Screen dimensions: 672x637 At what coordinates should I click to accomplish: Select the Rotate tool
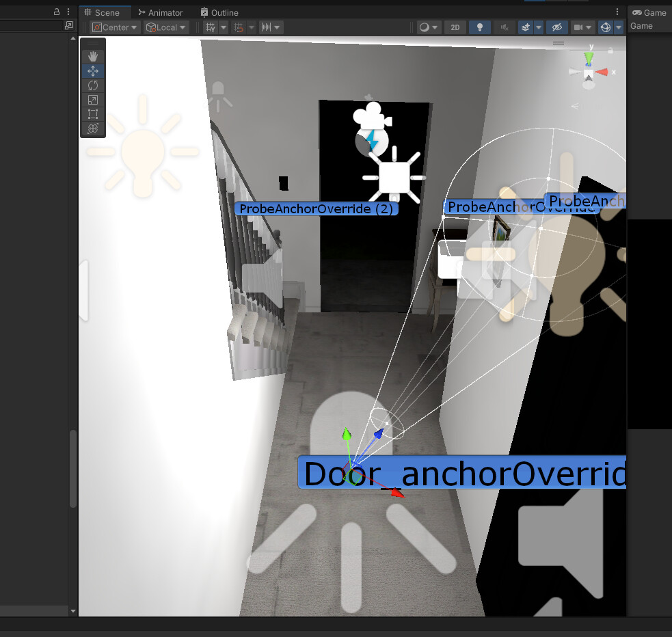93,85
